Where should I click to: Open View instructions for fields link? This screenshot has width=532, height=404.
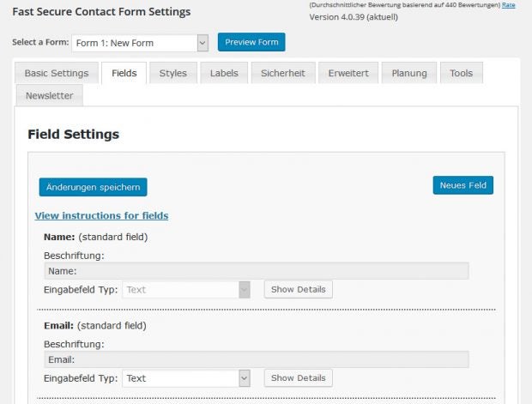pos(101,216)
